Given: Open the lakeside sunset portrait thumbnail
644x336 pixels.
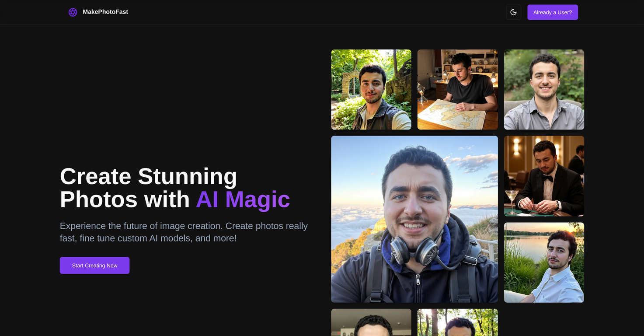Looking at the screenshot, I should [x=544, y=262].
